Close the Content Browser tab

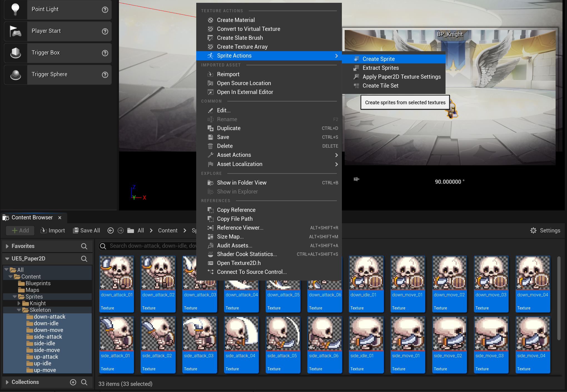click(x=60, y=218)
